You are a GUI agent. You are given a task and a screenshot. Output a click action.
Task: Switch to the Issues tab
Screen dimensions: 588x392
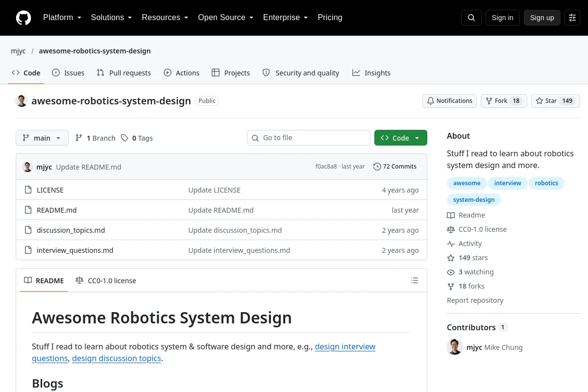68,73
